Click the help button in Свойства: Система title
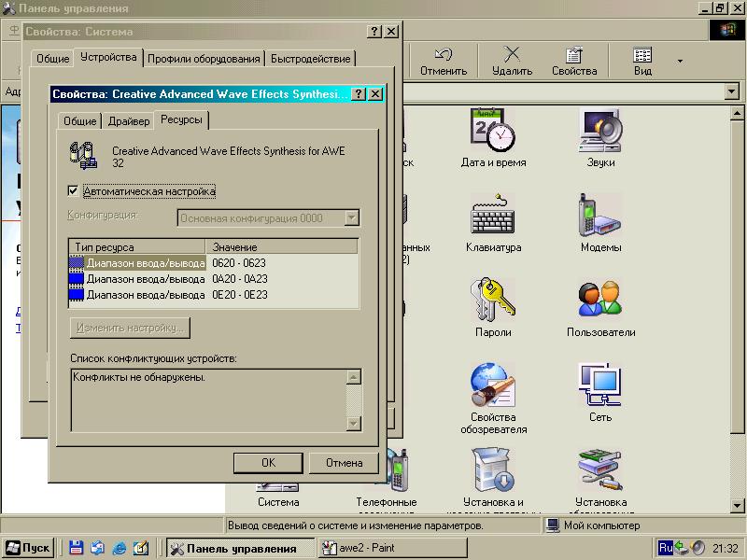This screenshot has height=560, width=747. 374,32
